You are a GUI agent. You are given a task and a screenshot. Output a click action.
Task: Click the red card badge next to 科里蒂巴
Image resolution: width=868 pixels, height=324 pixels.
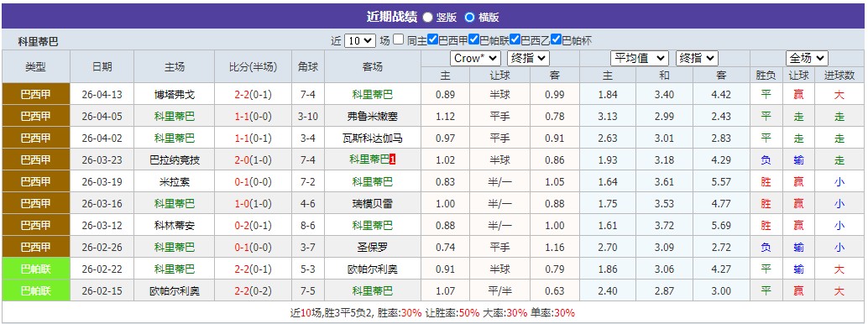click(393, 159)
